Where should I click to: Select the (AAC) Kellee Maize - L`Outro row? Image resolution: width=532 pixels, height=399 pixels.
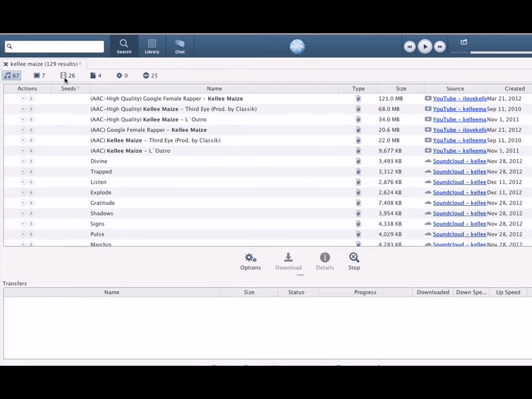pos(268,151)
